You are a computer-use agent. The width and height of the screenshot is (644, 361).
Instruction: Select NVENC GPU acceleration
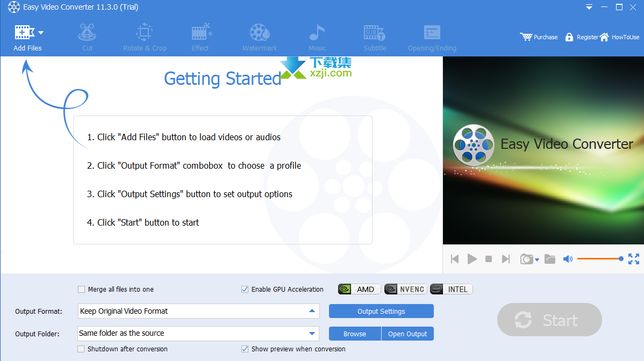click(405, 289)
